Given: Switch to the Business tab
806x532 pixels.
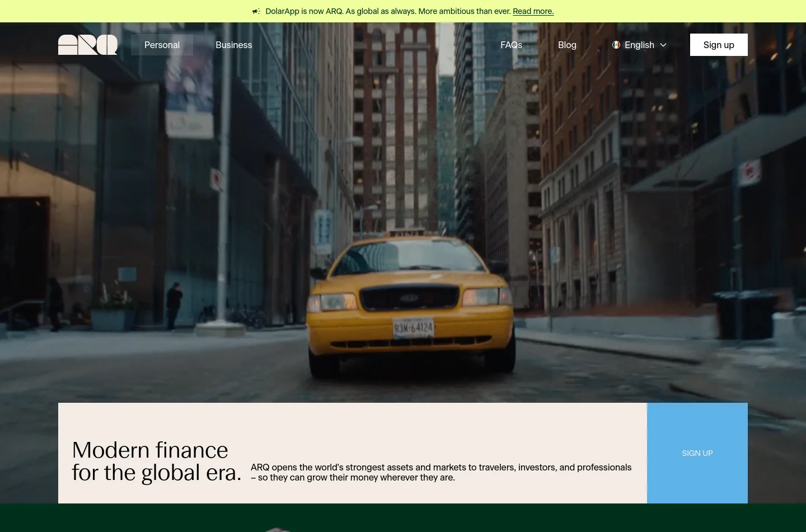Looking at the screenshot, I should (234, 45).
